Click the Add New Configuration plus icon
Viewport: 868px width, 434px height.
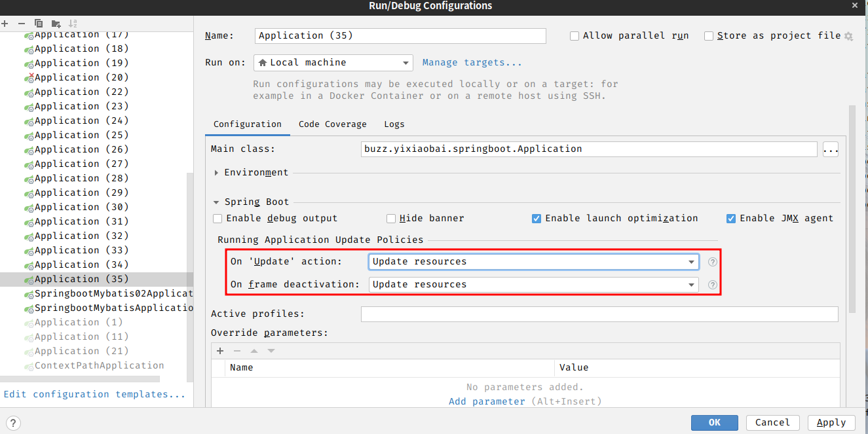5,24
